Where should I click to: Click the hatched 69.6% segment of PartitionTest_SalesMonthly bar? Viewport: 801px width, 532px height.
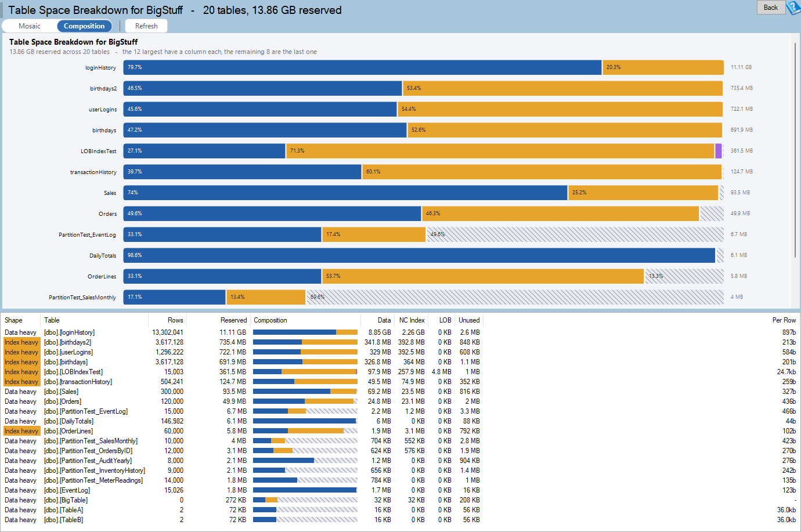pos(515,297)
